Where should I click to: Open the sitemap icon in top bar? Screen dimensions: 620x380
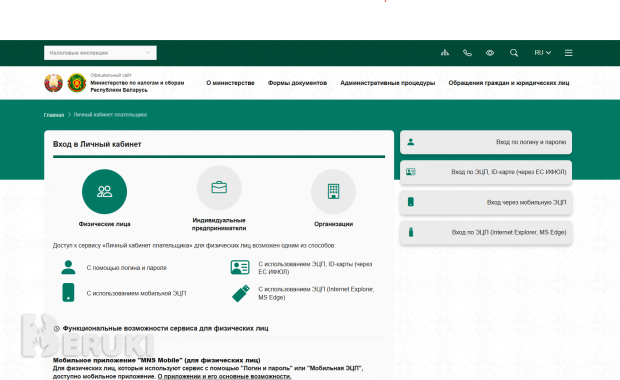[x=445, y=53]
